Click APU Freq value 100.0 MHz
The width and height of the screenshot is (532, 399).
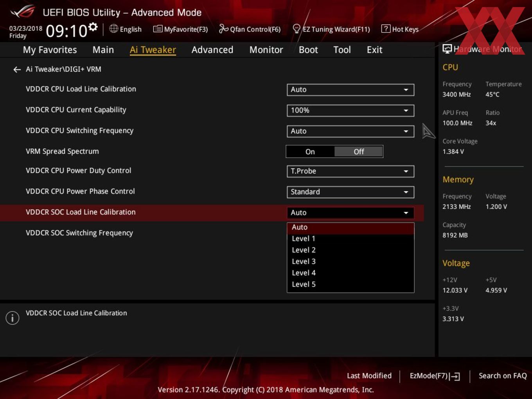457,123
